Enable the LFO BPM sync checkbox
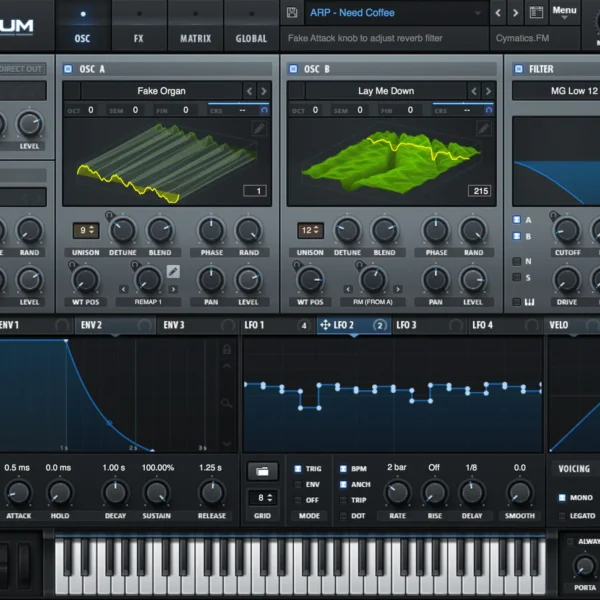The width and height of the screenshot is (600, 600). 344,468
